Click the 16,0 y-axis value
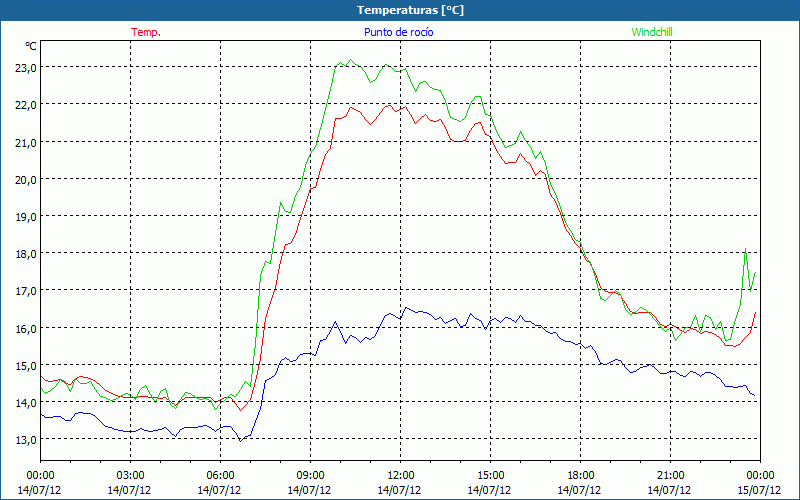This screenshot has height=500, width=800. [x=25, y=329]
